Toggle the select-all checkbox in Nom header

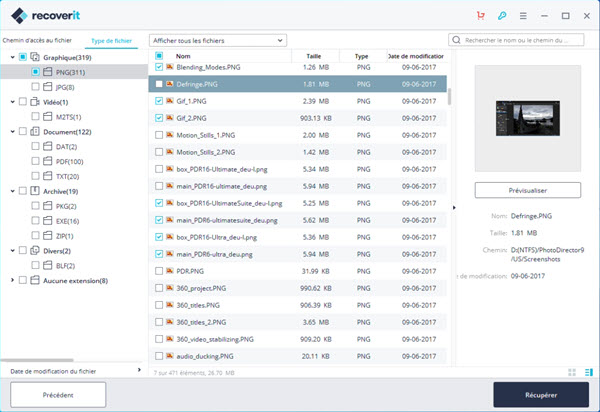[x=159, y=56]
